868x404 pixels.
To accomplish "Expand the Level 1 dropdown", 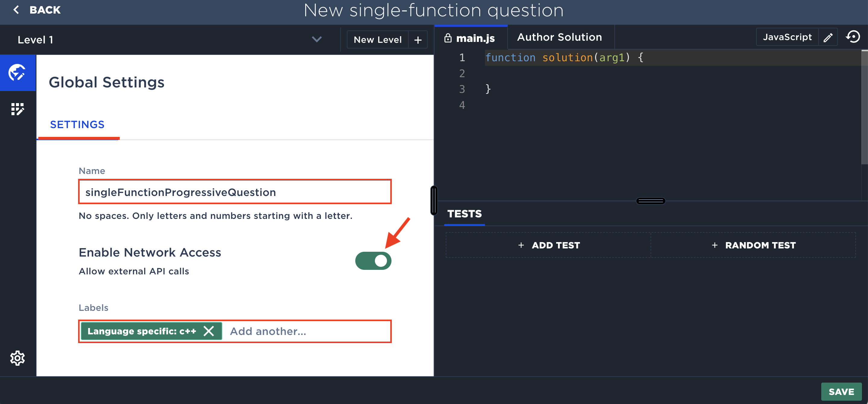I will (x=316, y=39).
